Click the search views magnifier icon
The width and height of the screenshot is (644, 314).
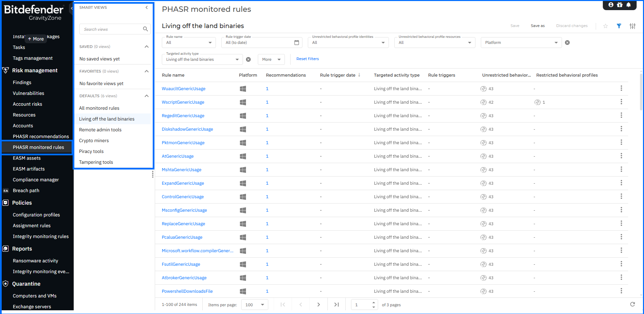point(145,29)
